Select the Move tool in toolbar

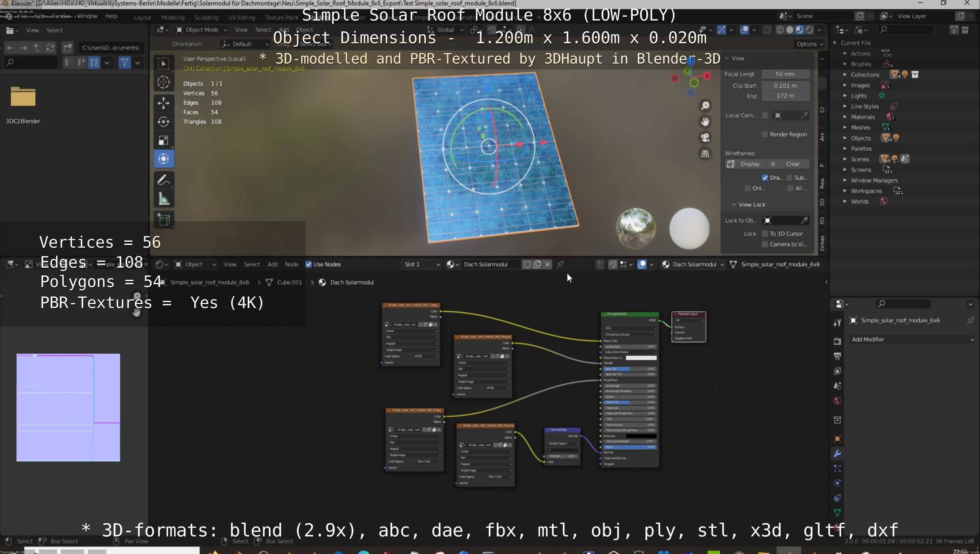(x=164, y=103)
